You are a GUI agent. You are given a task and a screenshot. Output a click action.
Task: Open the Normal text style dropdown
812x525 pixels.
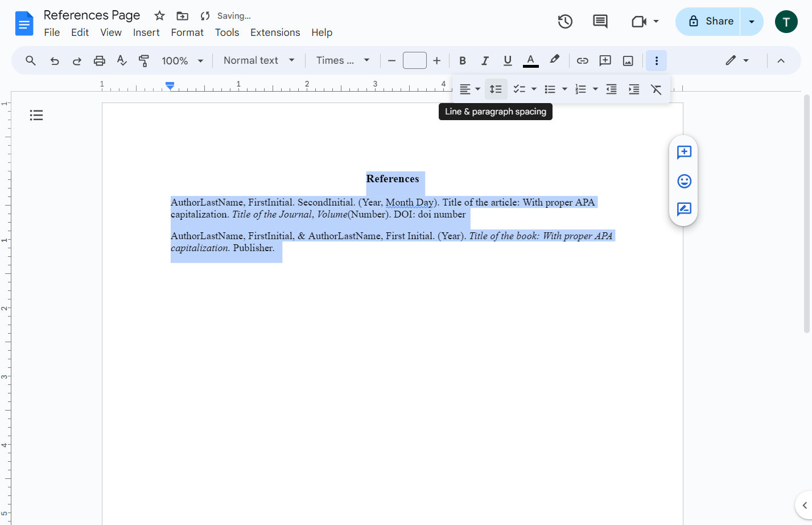pos(259,60)
